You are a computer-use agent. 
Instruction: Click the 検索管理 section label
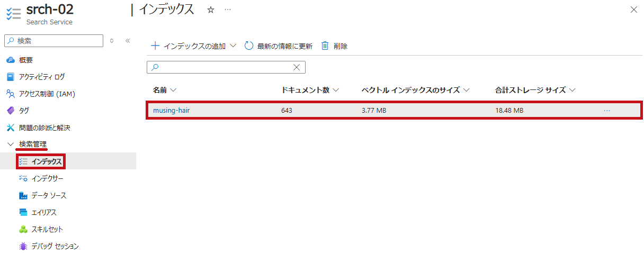tap(33, 144)
